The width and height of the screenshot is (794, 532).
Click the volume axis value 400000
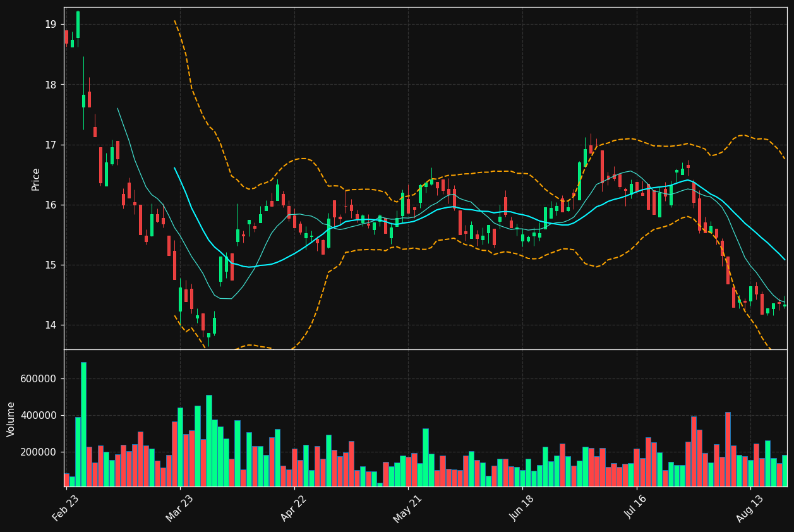pos(39,415)
